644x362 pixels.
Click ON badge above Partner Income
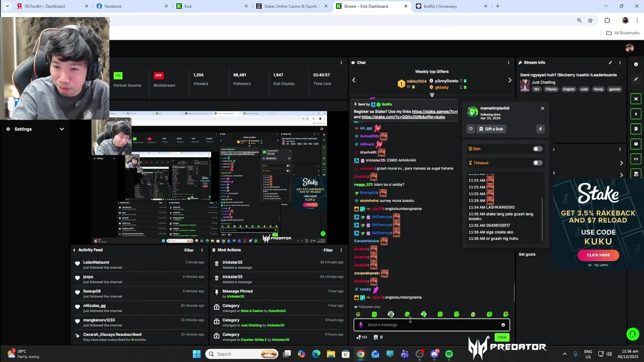click(x=118, y=75)
